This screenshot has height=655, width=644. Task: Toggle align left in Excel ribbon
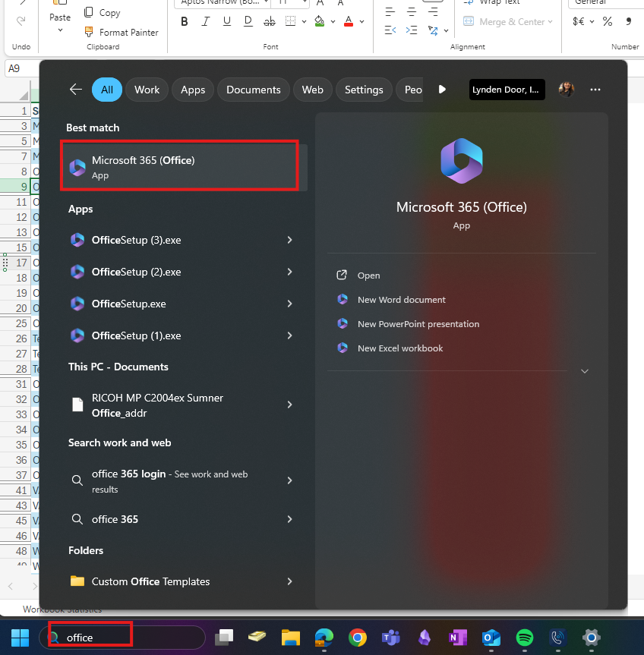[390, 11]
